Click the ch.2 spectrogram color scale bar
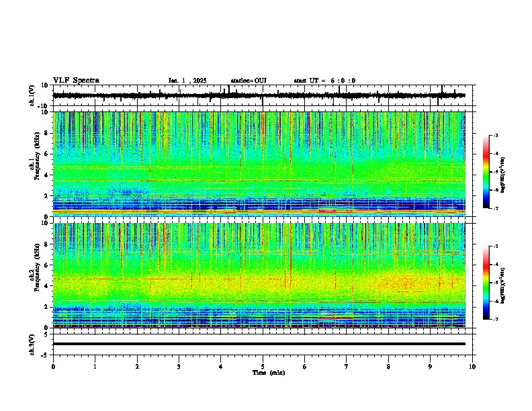 coord(486,283)
